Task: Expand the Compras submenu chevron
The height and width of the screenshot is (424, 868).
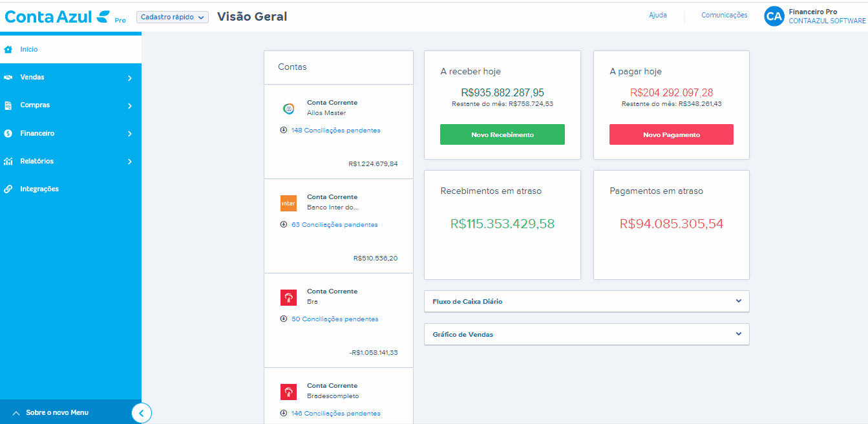Action: [x=130, y=106]
